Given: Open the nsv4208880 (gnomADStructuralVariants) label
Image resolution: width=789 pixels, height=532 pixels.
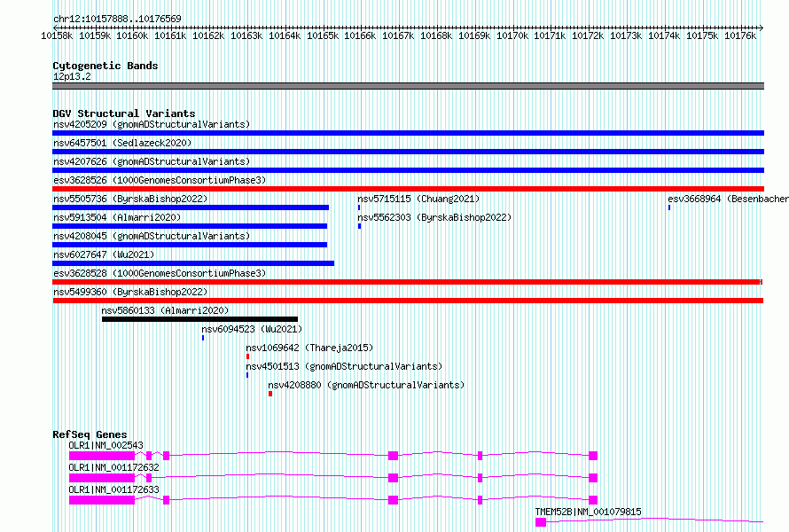Looking at the screenshot, I should click(x=366, y=385).
